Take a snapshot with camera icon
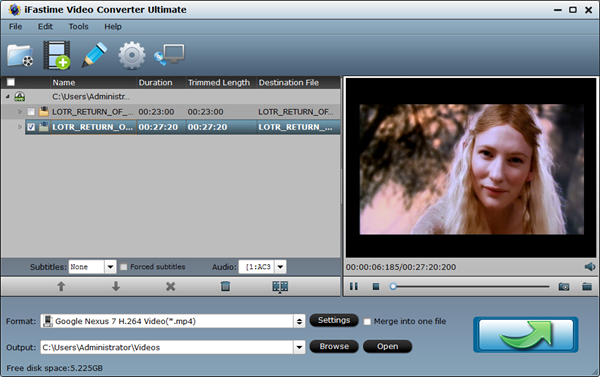The height and width of the screenshot is (377, 600). [564, 286]
